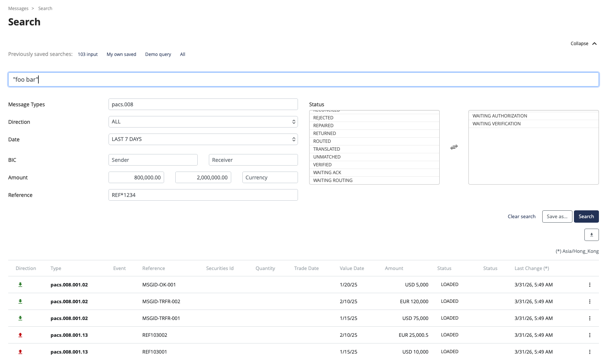The height and width of the screenshot is (364, 609).
Task: Open the Direction dropdown set to ALL
Action: click(203, 122)
